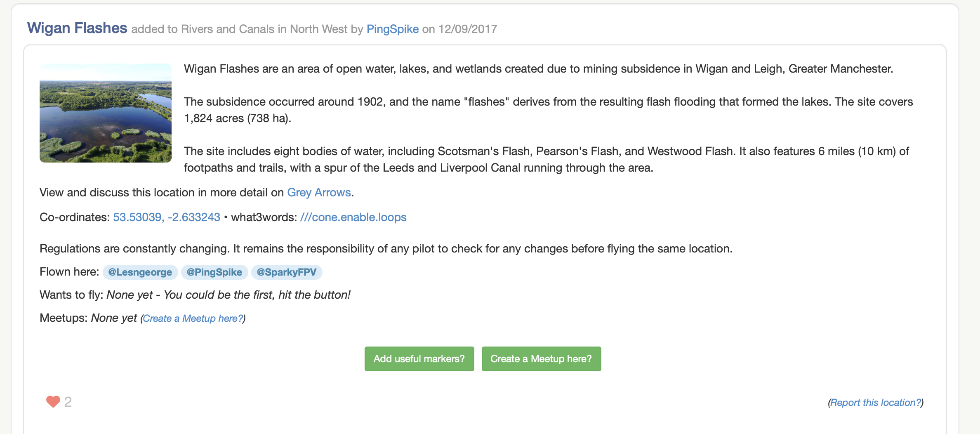Click the 12/09/2017 date in header
Image resolution: width=980 pixels, height=434 pixels.
(467, 29)
